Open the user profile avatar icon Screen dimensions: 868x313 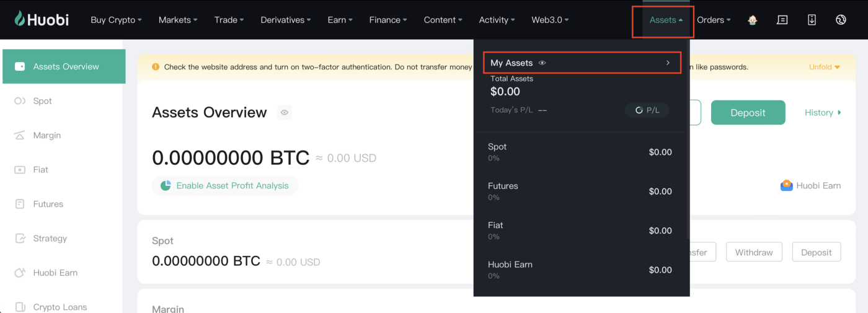pos(753,20)
